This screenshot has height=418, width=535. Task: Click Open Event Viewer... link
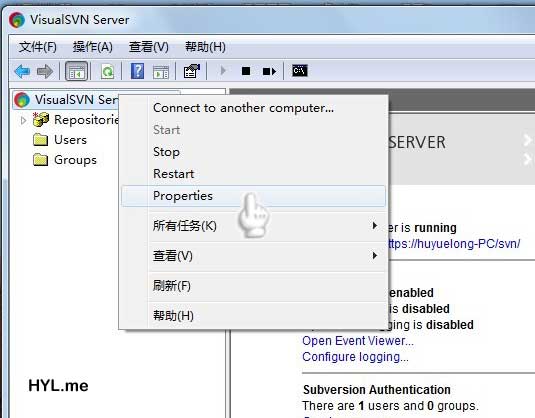pos(358,341)
